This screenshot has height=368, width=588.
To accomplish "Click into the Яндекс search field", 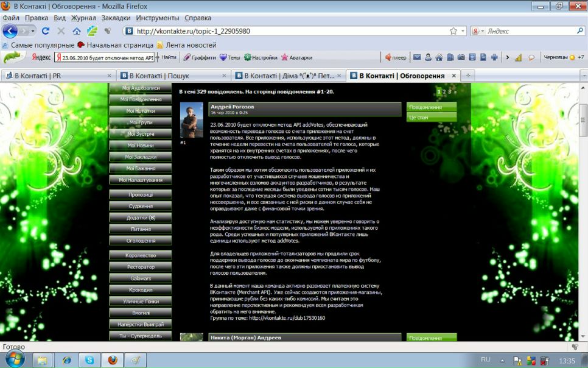I will click(x=530, y=31).
